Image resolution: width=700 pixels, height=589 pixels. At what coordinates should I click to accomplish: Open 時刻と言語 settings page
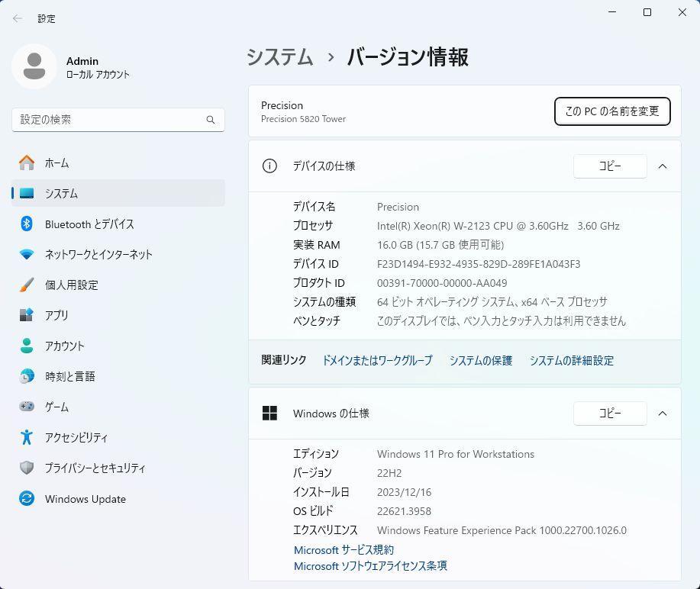(118, 376)
